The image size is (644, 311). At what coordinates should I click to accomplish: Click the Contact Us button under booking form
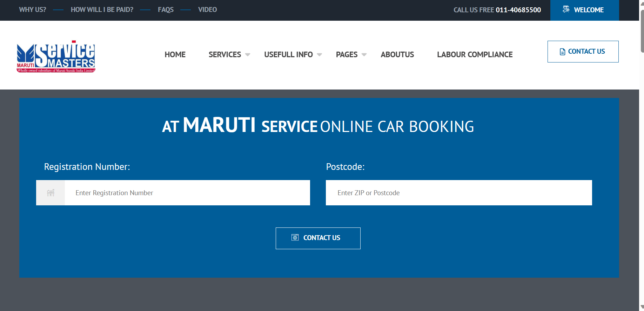tap(318, 238)
